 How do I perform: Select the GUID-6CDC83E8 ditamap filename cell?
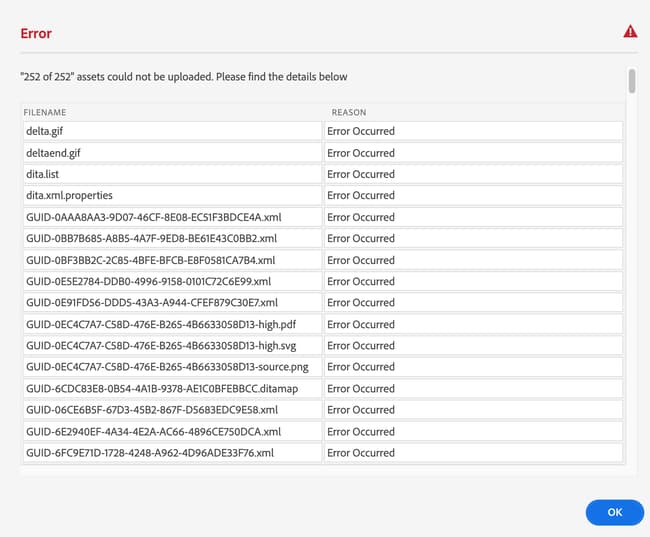coord(172,389)
